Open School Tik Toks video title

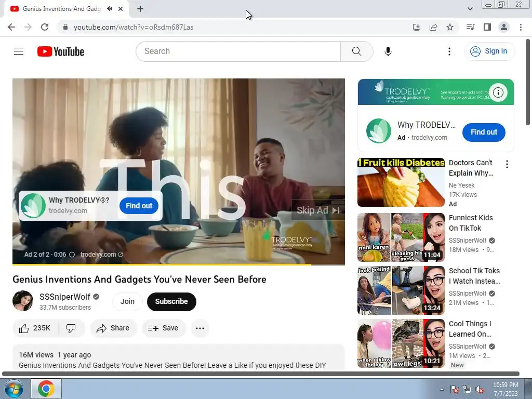point(474,276)
